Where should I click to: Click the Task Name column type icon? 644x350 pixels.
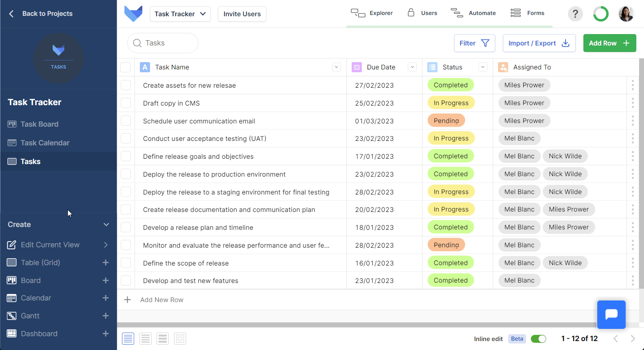tap(145, 67)
